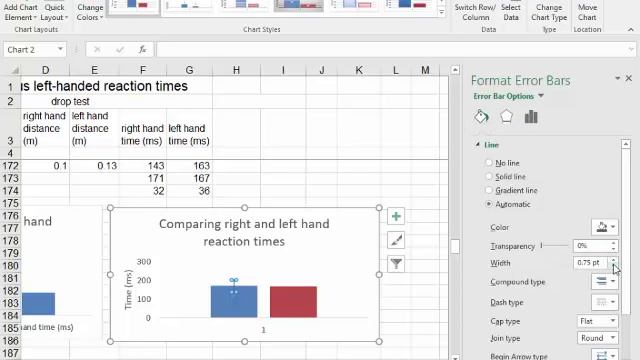Click the spreadsheet vertical scroll up arrow
This screenshot has height=360, width=640.
455,70
